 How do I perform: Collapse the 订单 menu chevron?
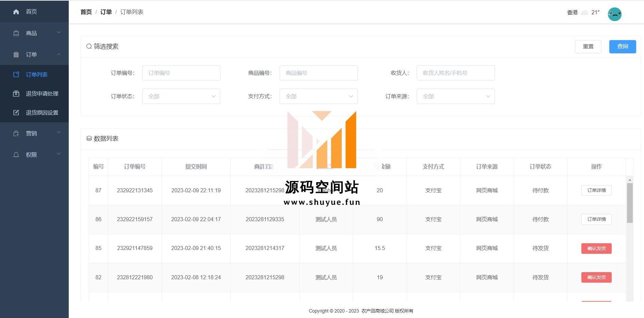tap(59, 54)
